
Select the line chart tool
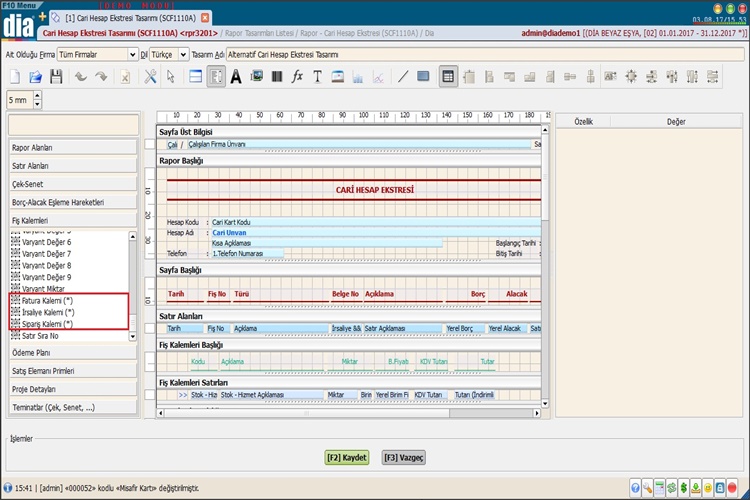click(x=378, y=77)
